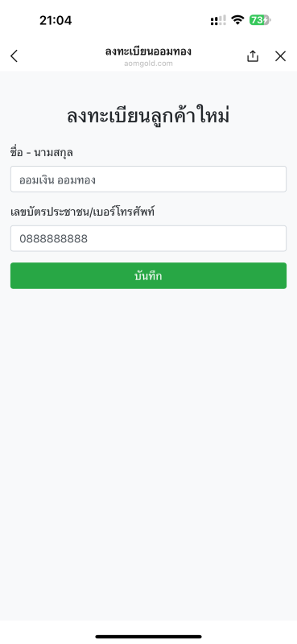
Task: Open the share sheet icon in header
Action: click(253, 56)
